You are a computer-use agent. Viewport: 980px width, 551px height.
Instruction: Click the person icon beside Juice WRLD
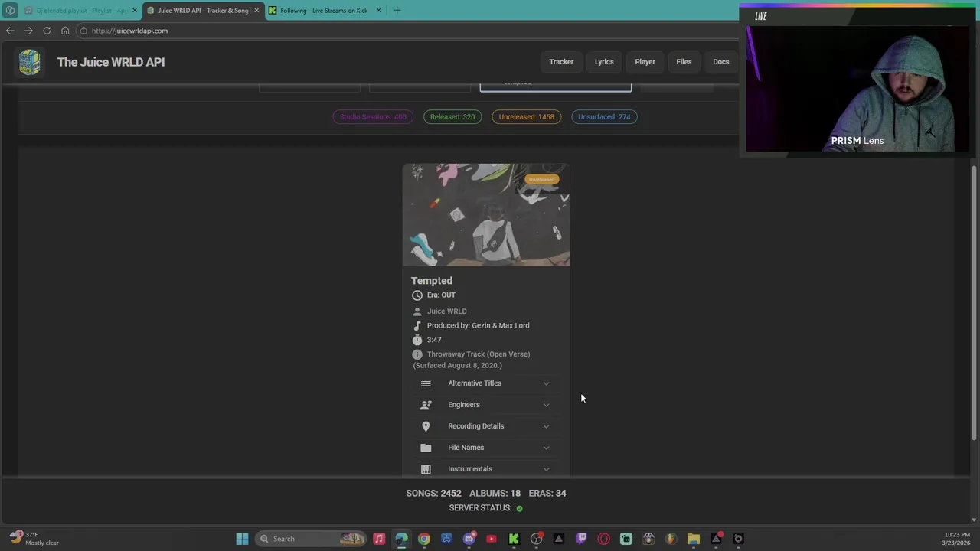coord(417,311)
